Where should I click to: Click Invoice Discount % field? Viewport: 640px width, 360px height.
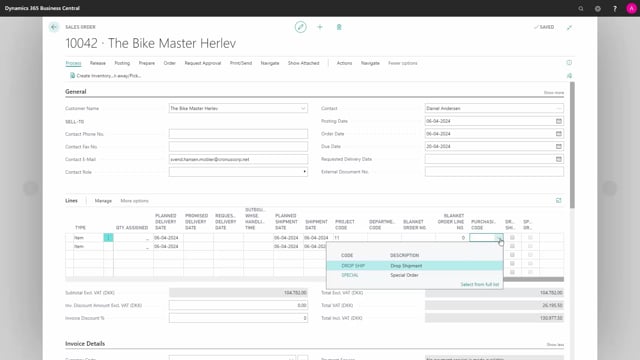tap(238, 318)
